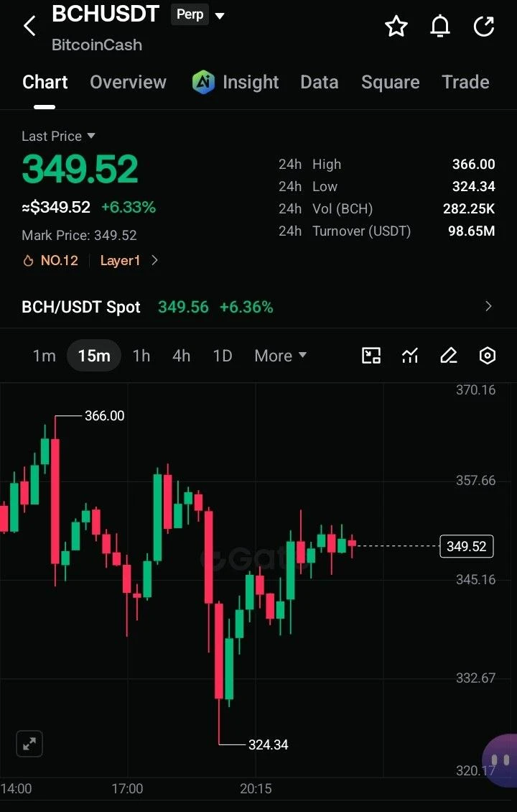Open the Insight AI hexagon icon
Image resolution: width=517 pixels, height=812 pixels.
[203, 82]
